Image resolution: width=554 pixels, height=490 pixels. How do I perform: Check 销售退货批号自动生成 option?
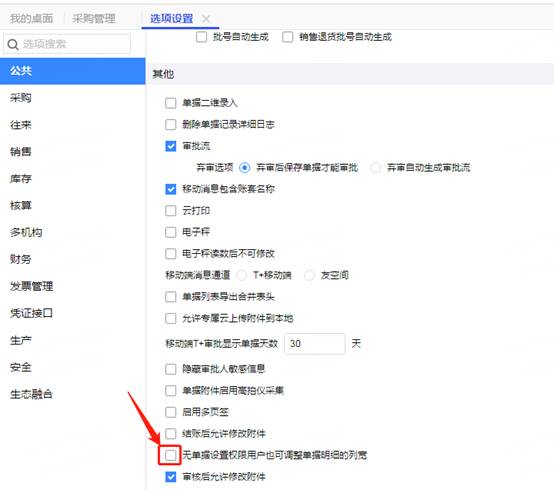click(288, 37)
